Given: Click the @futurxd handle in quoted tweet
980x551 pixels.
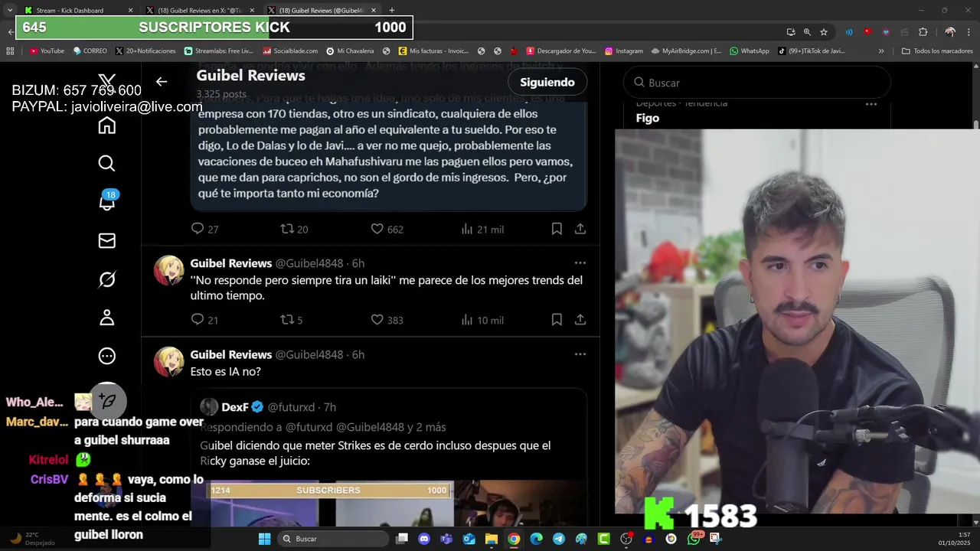Looking at the screenshot, I should pos(291,407).
